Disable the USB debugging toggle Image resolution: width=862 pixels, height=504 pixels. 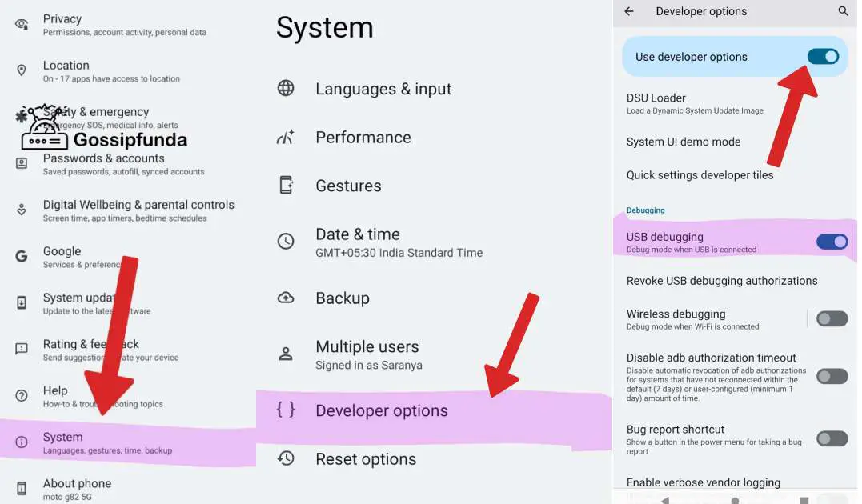click(832, 242)
